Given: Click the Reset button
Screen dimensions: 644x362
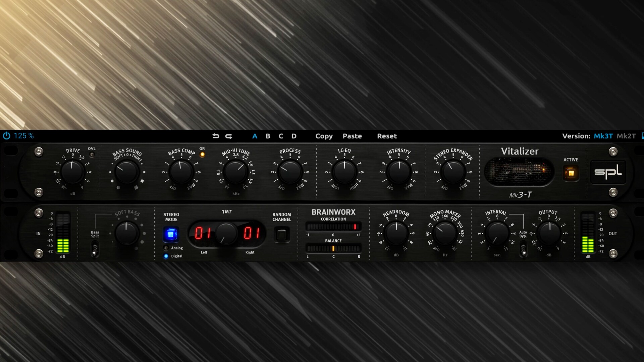Looking at the screenshot, I should [387, 136].
